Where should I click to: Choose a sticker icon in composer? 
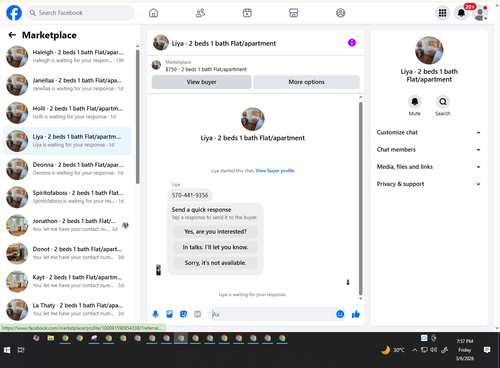click(x=183, y=314)
